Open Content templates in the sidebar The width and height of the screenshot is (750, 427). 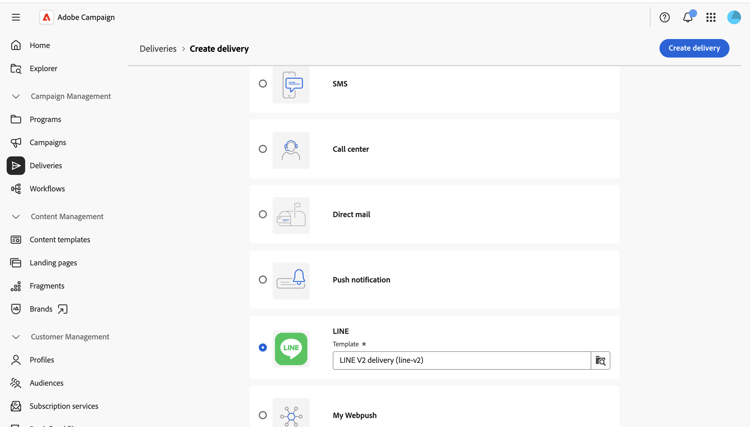click(x=60, y=240)
